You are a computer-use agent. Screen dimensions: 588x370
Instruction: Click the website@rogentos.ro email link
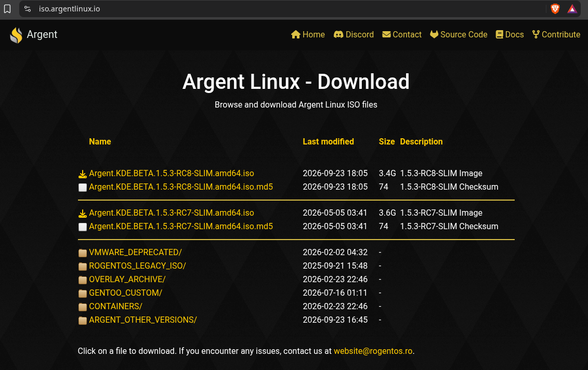373,351
